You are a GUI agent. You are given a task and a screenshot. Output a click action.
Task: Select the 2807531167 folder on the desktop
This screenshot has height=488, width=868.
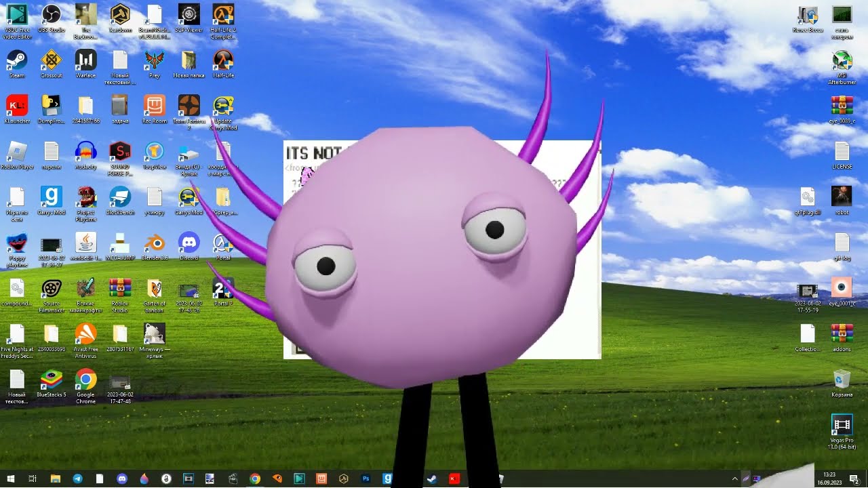click(x=120, y=338)
